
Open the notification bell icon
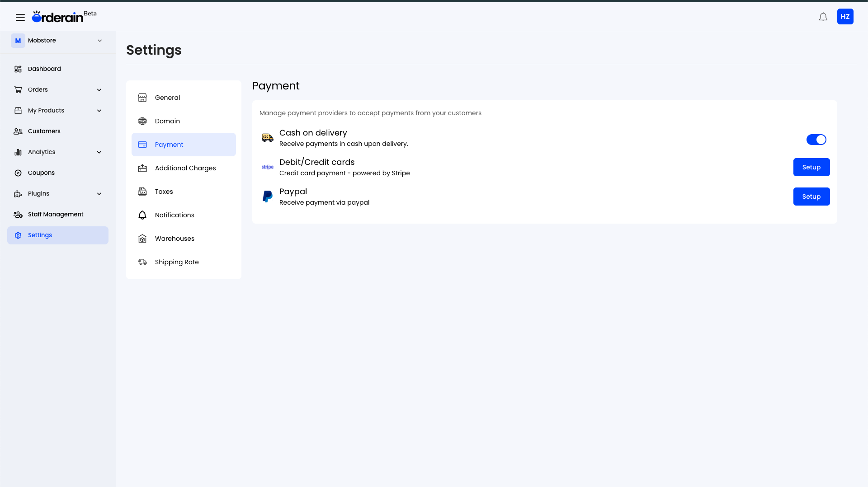click(x=823, y=16)
